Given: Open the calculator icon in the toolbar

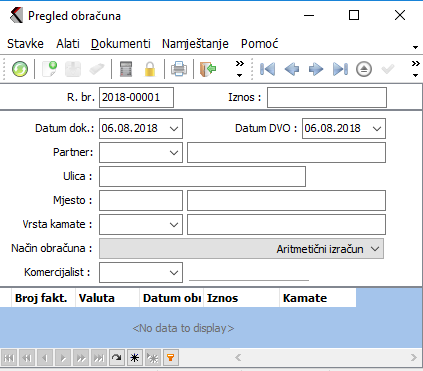Looking at the screenshot, I should [x=126, y=69].
